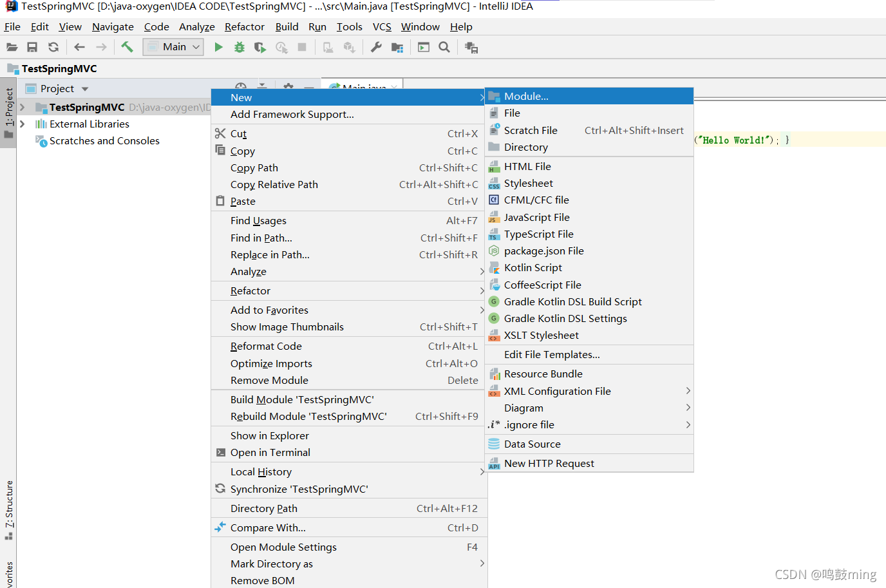Run Main with the green play icon
Viewport: 886px width, 588px height.
point(219,47)
